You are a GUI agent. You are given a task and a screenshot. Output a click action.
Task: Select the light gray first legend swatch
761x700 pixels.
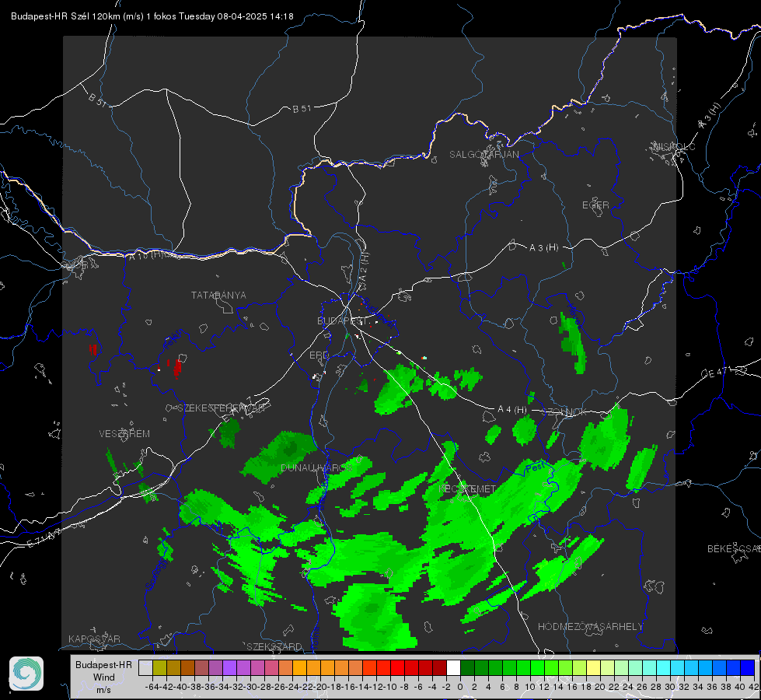(145, 667)
